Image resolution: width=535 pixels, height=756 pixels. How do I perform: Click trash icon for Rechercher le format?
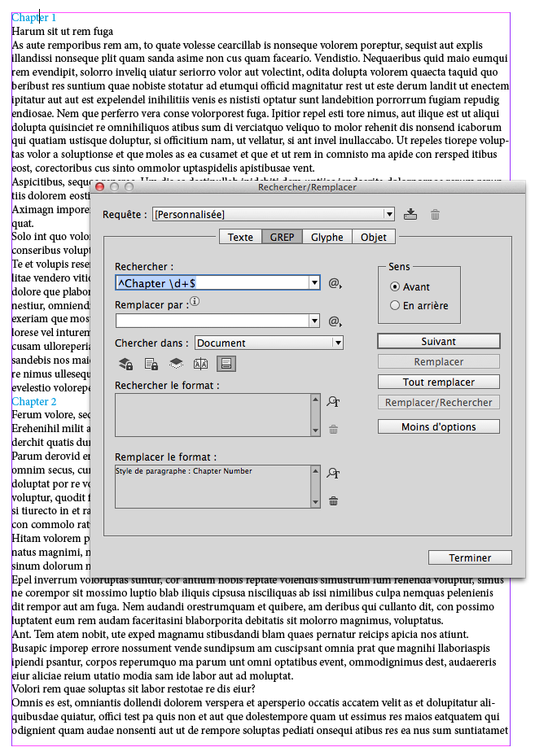pos(333,429)
